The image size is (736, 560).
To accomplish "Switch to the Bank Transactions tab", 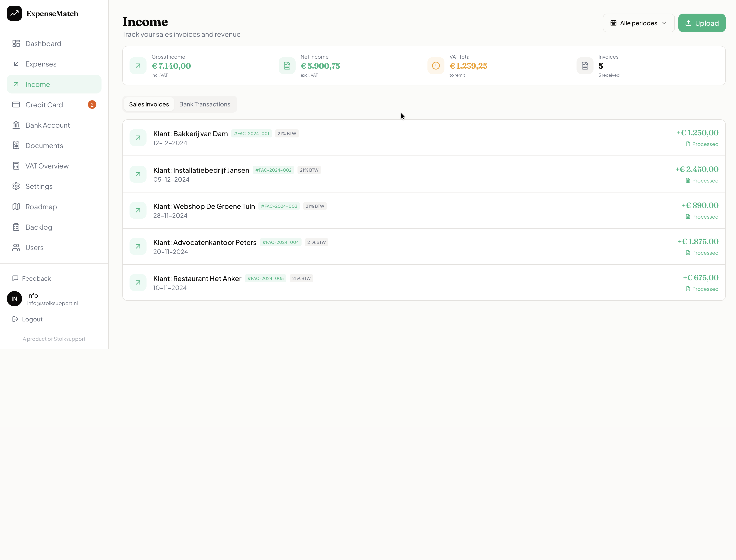I will point(204,104).
